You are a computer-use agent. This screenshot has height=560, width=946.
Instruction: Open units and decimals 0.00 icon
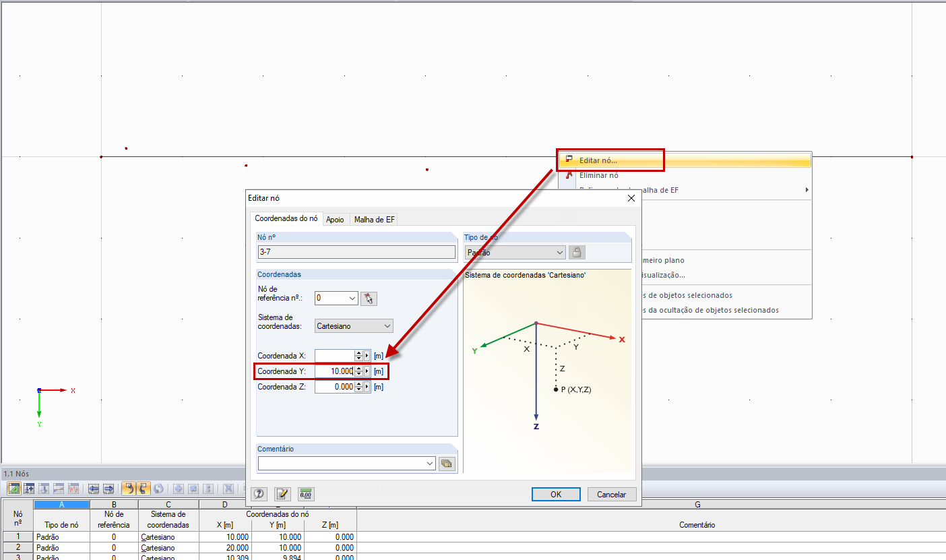[306, 494]
